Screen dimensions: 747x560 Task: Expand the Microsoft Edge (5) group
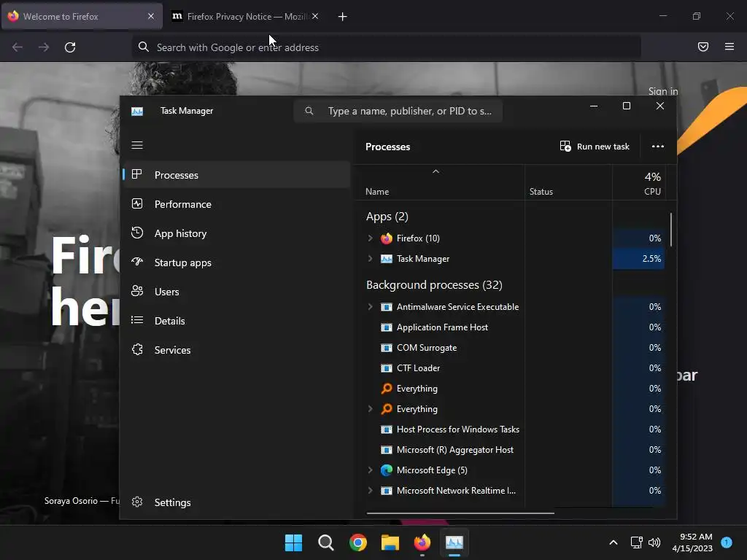[370, 470]
